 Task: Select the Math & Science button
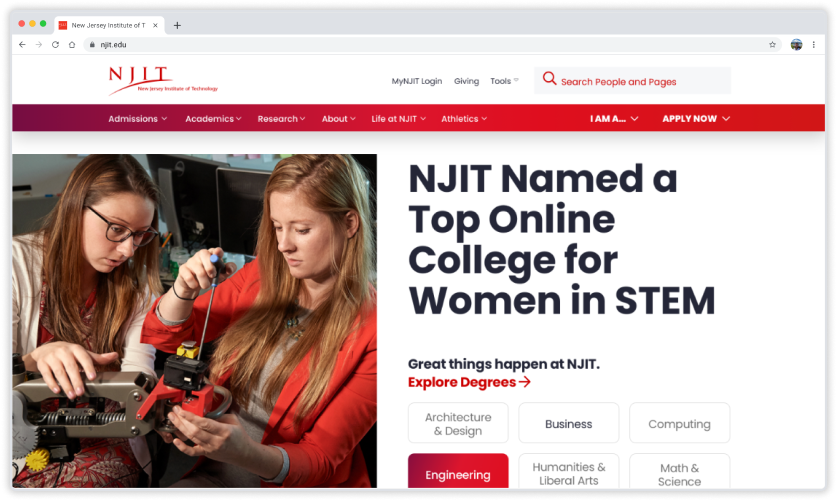coord(679,472)
